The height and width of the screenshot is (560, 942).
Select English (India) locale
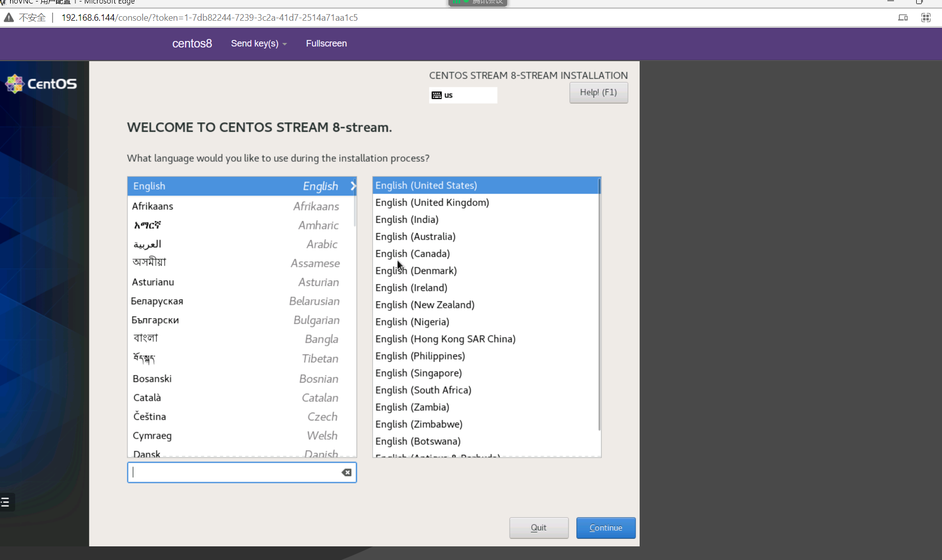click(x=485, y=220)
